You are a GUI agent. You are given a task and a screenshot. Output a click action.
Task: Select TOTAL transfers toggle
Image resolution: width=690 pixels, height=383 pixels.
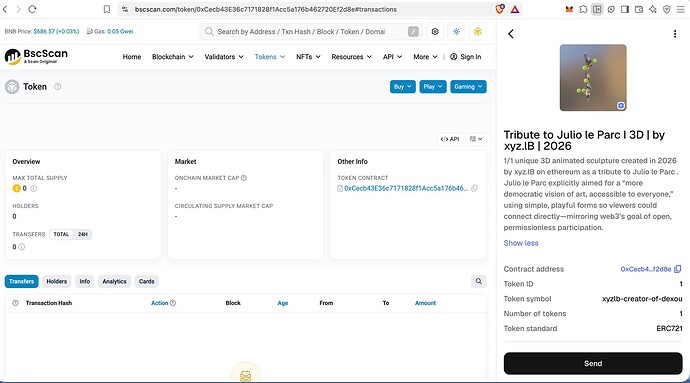point(61,234)
